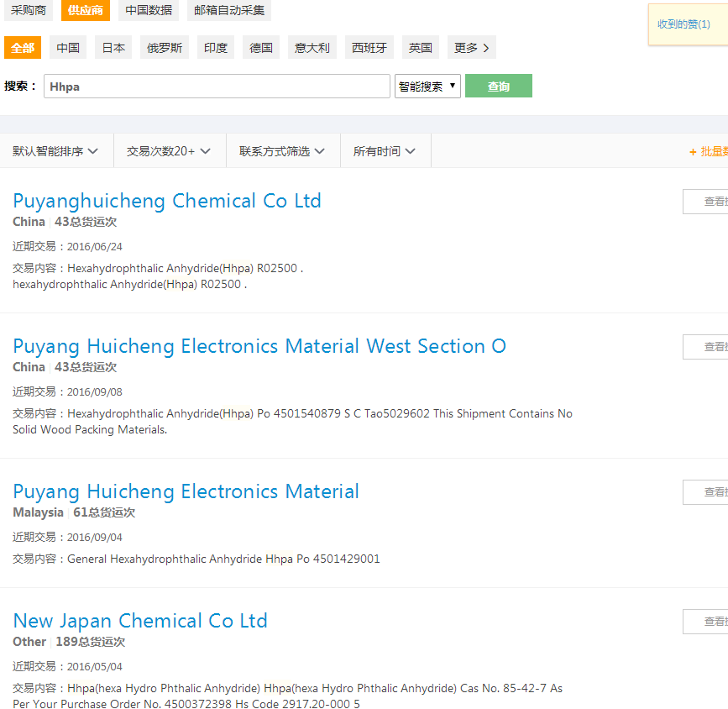Select the date 2016/09/04 text

click(95, 538)
